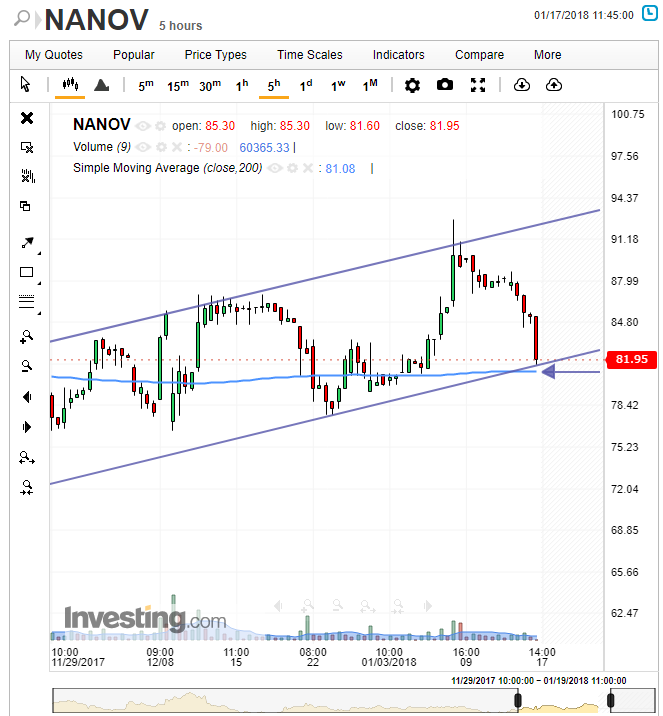Viewport: 663px width, 716px height.
Task: Set 30 minute timeframe
Action: click(210, 85)
